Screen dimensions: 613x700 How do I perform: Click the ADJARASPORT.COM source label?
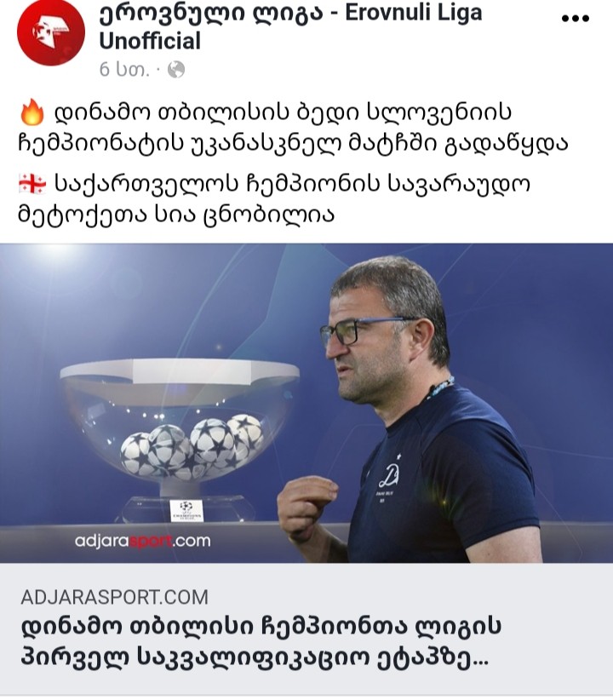point(114,597)
